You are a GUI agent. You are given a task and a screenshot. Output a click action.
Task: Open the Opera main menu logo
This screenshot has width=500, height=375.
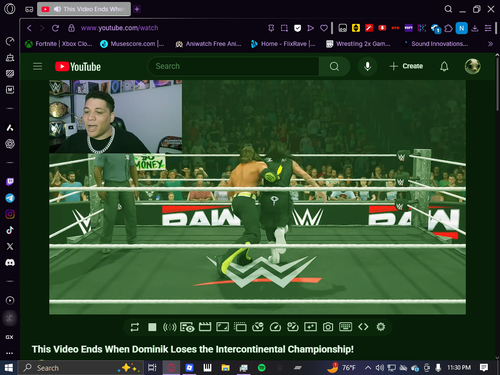pos(10,9)
